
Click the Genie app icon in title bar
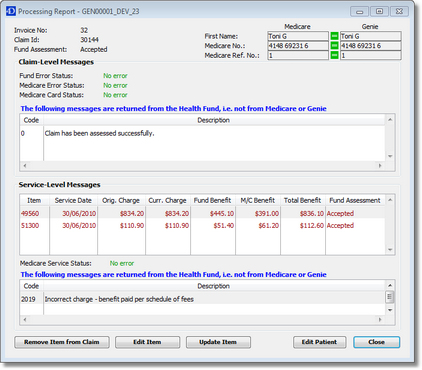pyautogui.click(x=11, y=11)
